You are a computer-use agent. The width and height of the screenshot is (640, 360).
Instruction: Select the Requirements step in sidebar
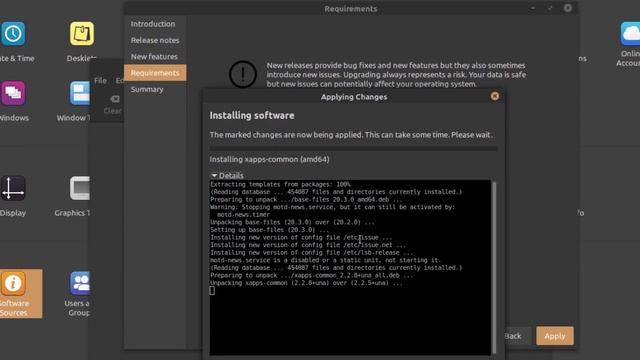click(x=155, y=73)
